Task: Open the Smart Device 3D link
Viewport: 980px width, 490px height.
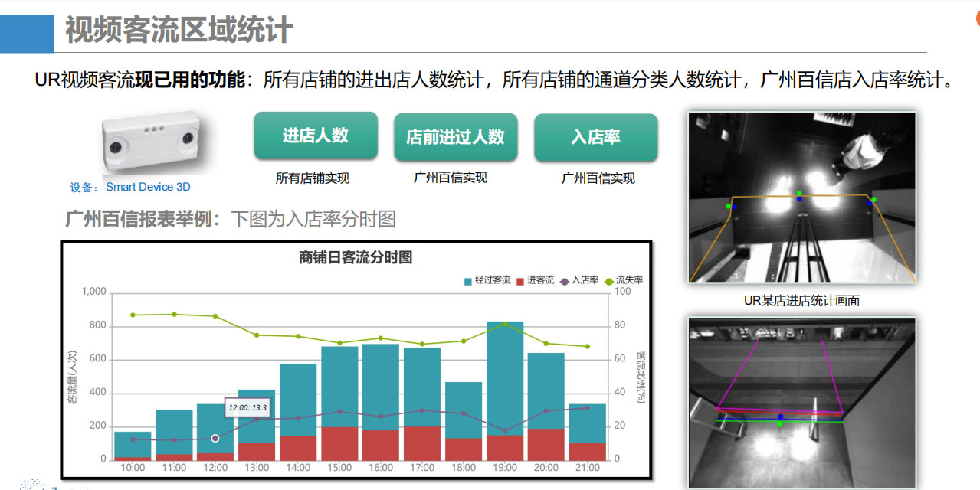Action: coord(148,187)
